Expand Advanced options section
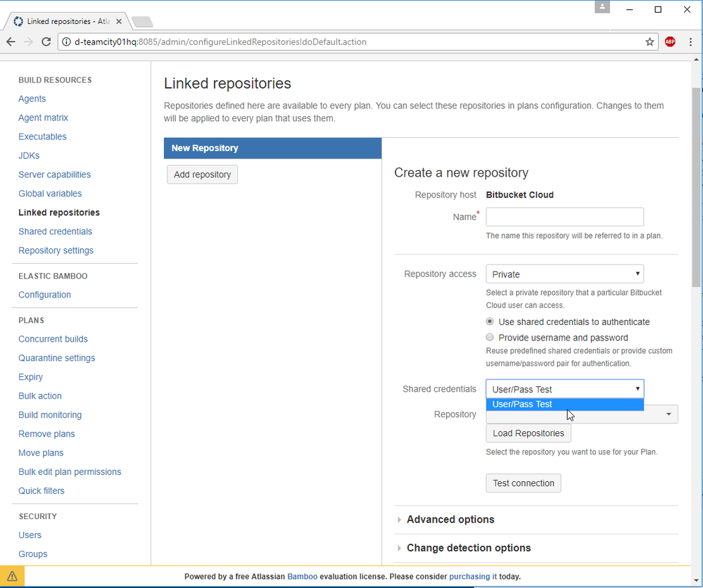The width and height of the screenshot is (703, 588). point(450,520)
